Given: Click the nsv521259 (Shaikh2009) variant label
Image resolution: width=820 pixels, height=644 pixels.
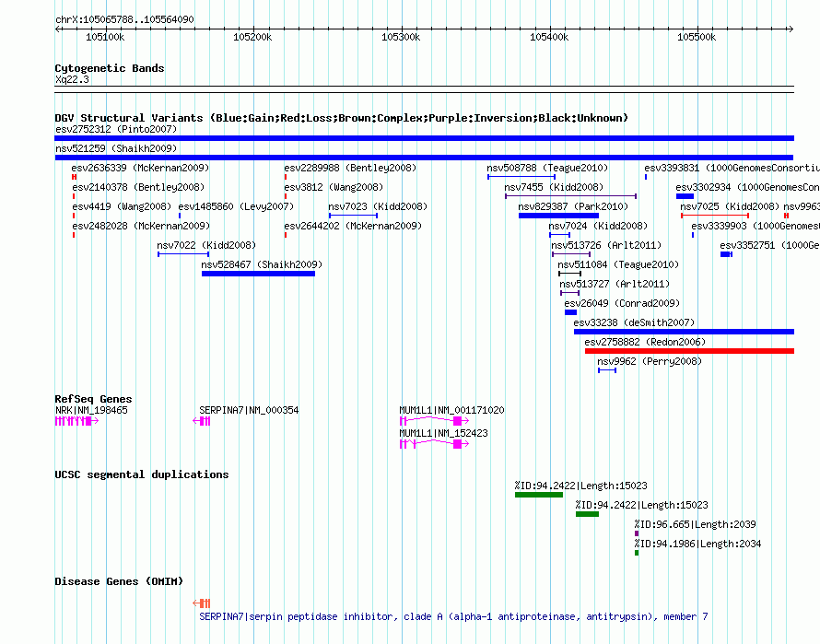Looking at the screenshot, I should (116, 148).
